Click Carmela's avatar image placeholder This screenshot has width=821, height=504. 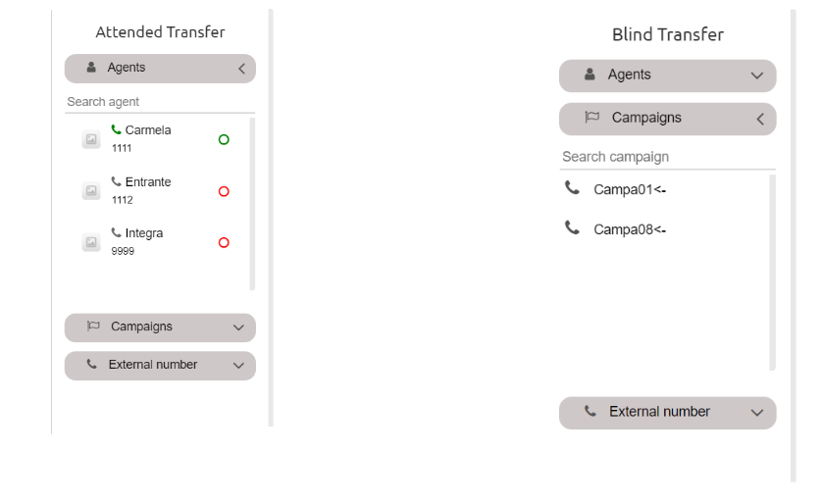pos(91,140)
